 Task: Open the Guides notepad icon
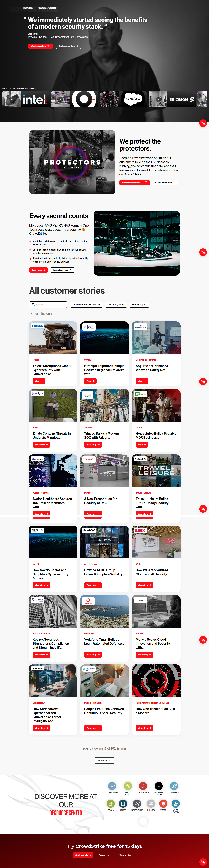pos(123,803)
